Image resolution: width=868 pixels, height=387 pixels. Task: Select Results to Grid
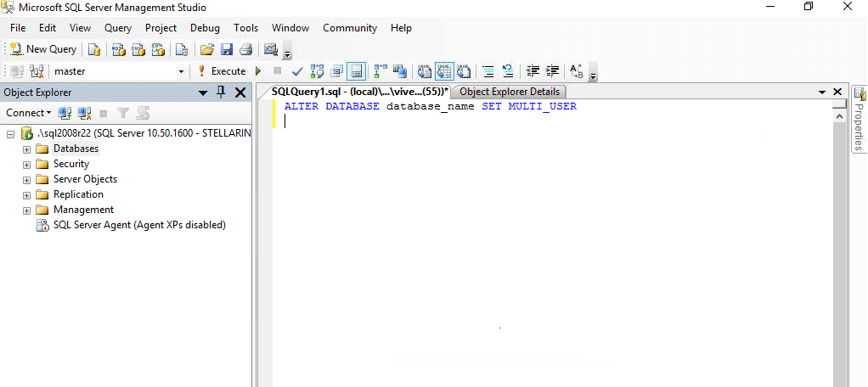pyautogui.click(x=444, y=70)
